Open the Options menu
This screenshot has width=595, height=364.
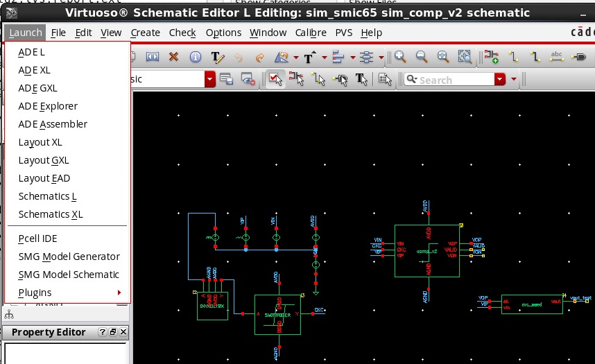pyautogui.click(x=223, y=33)
